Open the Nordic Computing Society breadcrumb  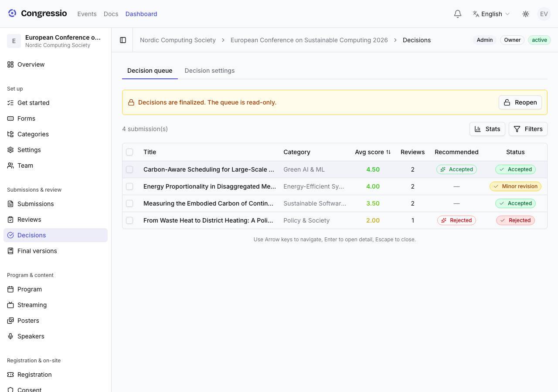(x=178, y=40)
